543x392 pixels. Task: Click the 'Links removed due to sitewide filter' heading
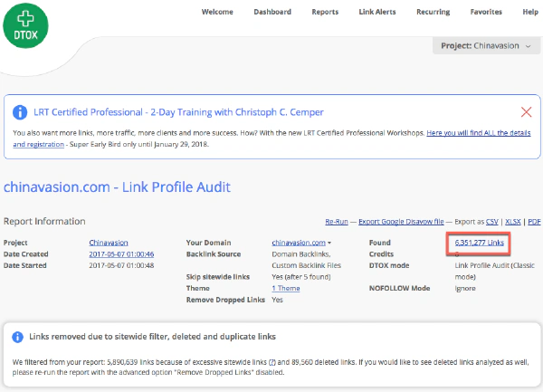(x=152, y=337)
